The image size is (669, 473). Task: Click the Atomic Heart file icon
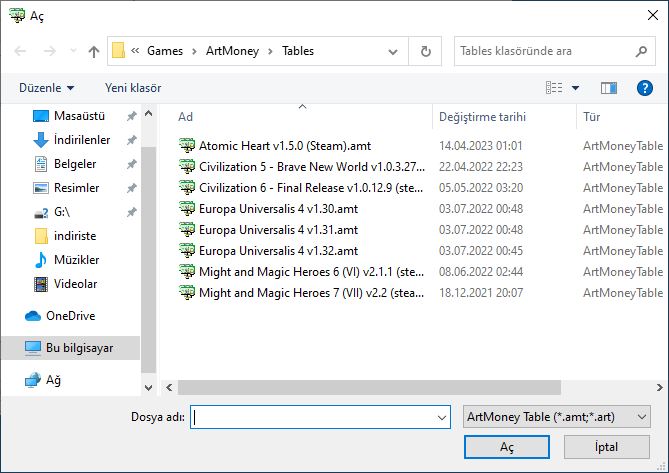(x=187, y=146)
